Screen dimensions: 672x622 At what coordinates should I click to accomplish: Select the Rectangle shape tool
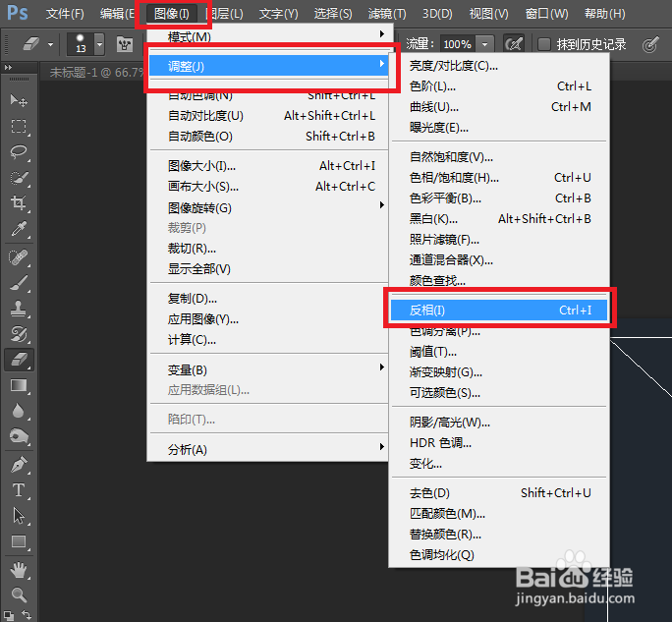click(x=19, y=541)
